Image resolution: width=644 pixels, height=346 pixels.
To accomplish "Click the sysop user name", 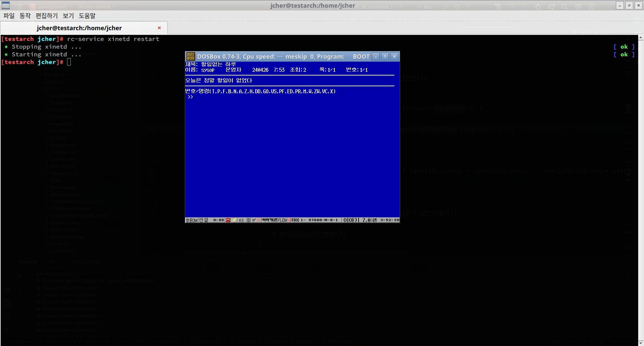I will (x=208, y=70).
